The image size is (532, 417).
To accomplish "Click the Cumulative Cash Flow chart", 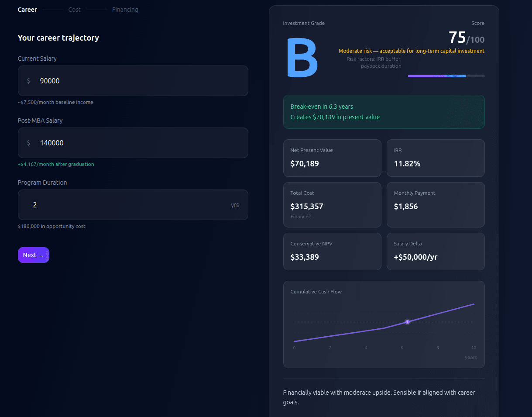I will (x=384, y=324).
